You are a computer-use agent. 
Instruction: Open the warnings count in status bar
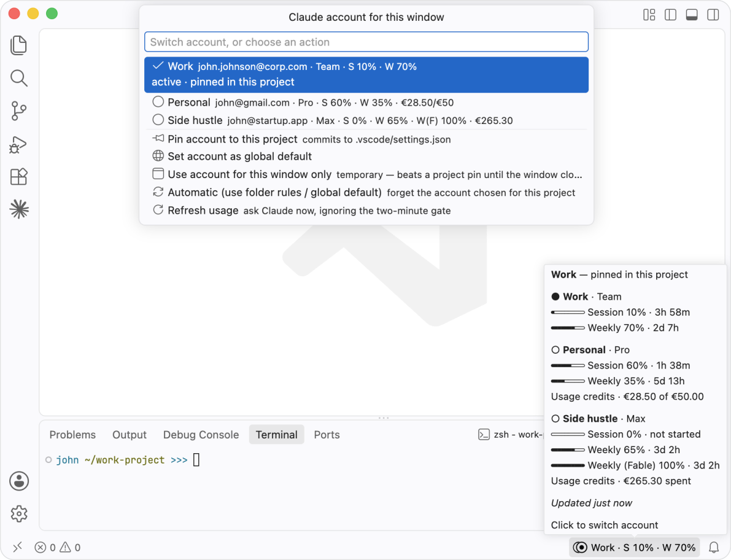[71, 547]
